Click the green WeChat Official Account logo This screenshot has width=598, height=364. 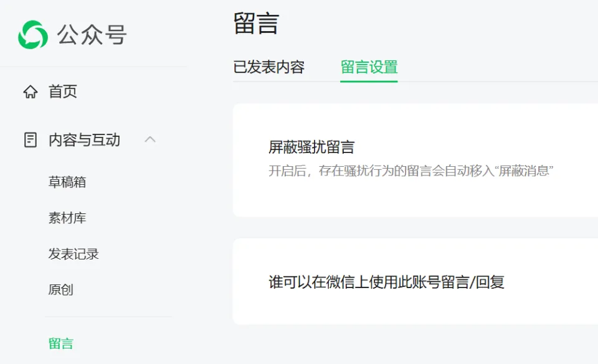33,35
